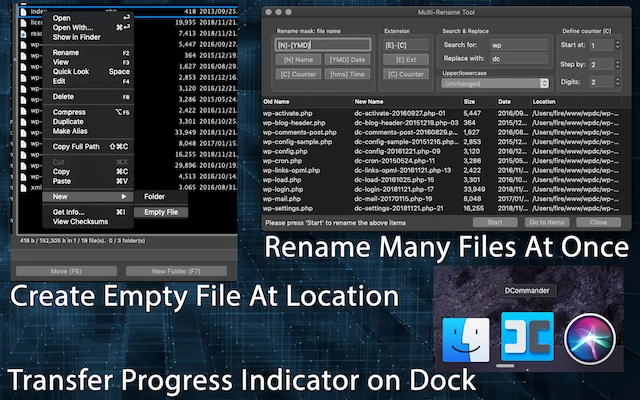
Task: Click the New Folder (F7) button
Action: tap(176, 271)
